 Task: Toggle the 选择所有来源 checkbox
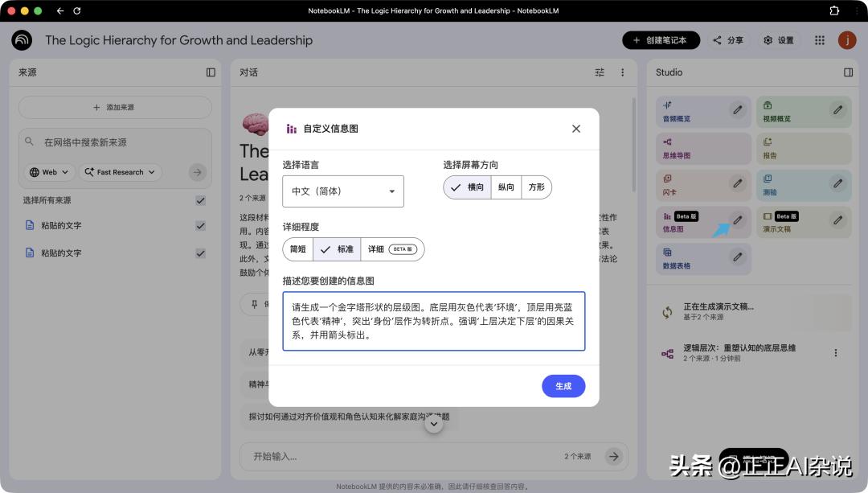click(x=200, y=200)
